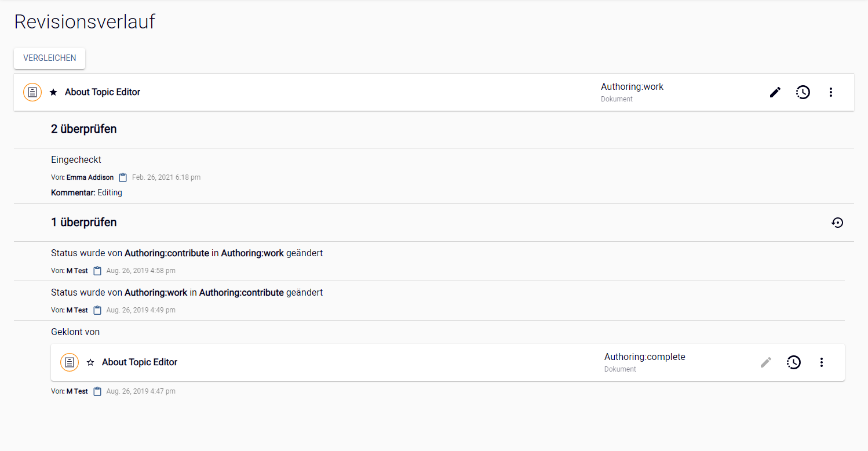
Task: Click author name Emma Addison
Action: coord(90,177)
